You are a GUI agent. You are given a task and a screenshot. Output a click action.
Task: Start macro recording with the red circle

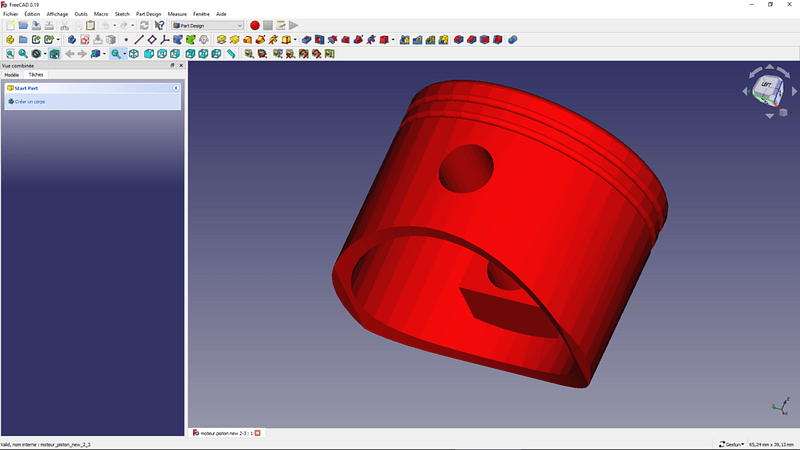255,26
